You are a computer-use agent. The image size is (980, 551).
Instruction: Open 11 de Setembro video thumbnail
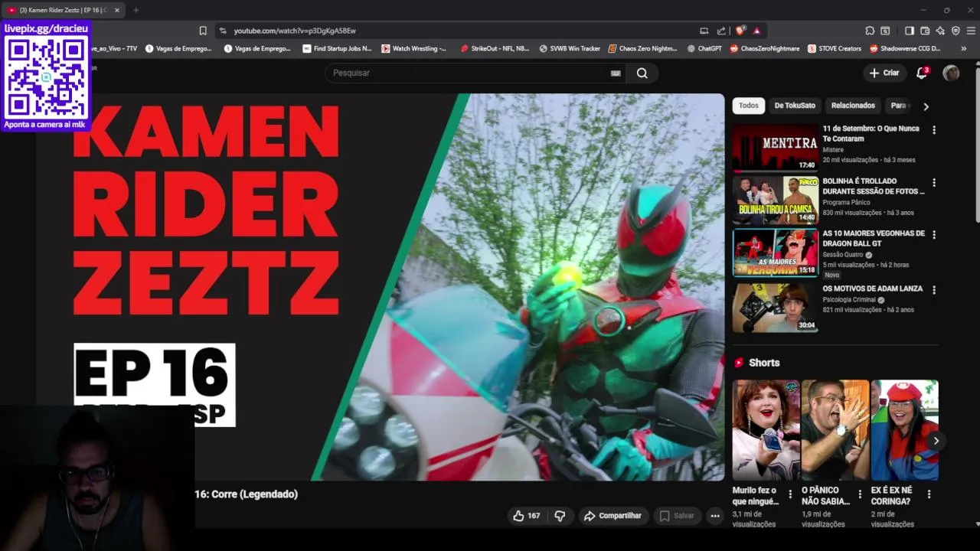pyautogui.click(x=775, y=148)
